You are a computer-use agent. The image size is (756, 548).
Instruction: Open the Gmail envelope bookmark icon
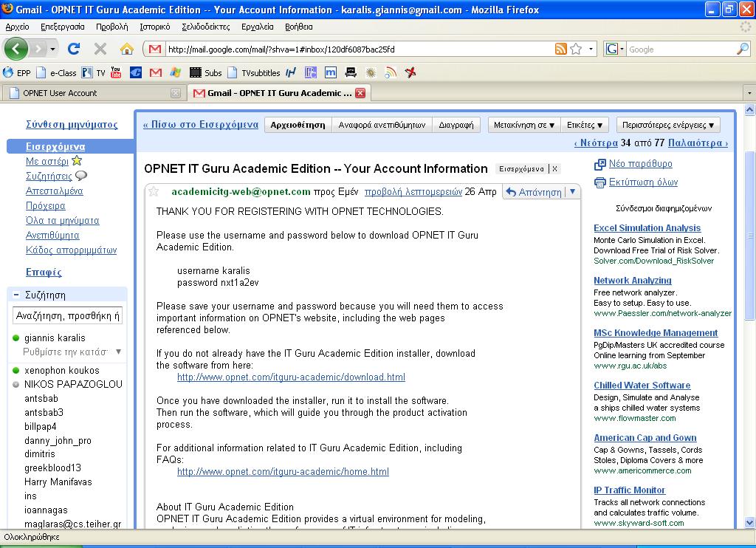(155, 73)
